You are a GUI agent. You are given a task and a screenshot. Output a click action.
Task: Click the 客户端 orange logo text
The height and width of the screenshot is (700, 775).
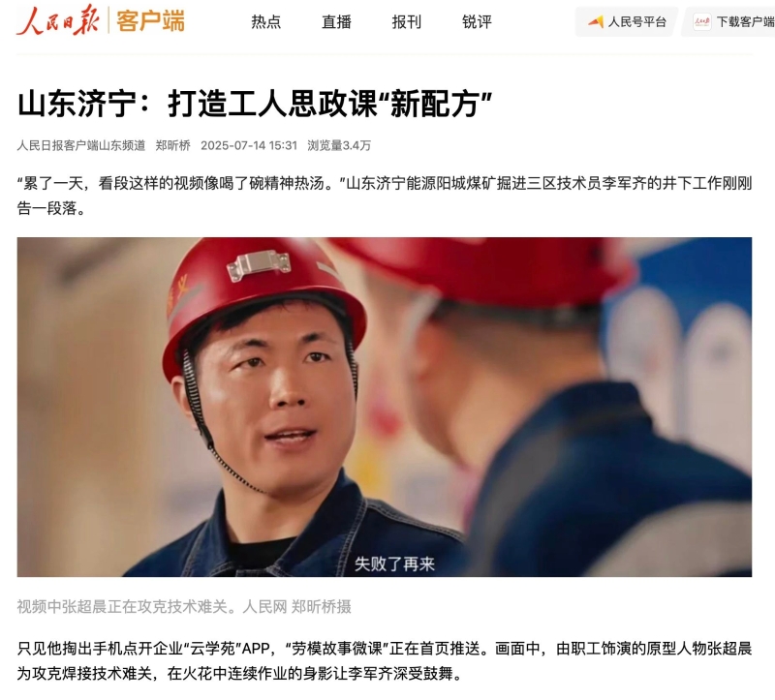(150, 21)
